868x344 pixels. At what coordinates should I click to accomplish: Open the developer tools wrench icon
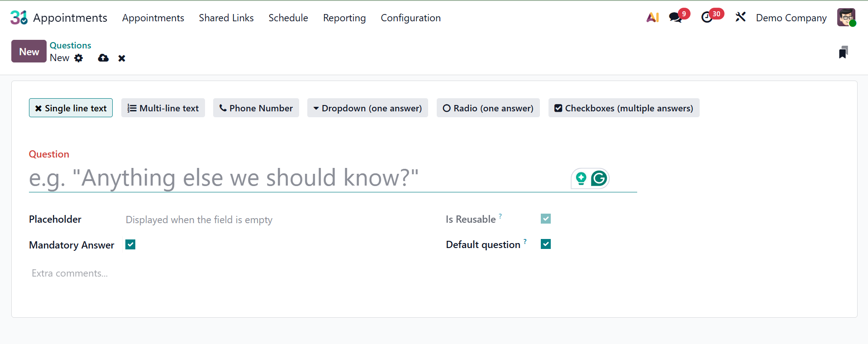(740, 17)
